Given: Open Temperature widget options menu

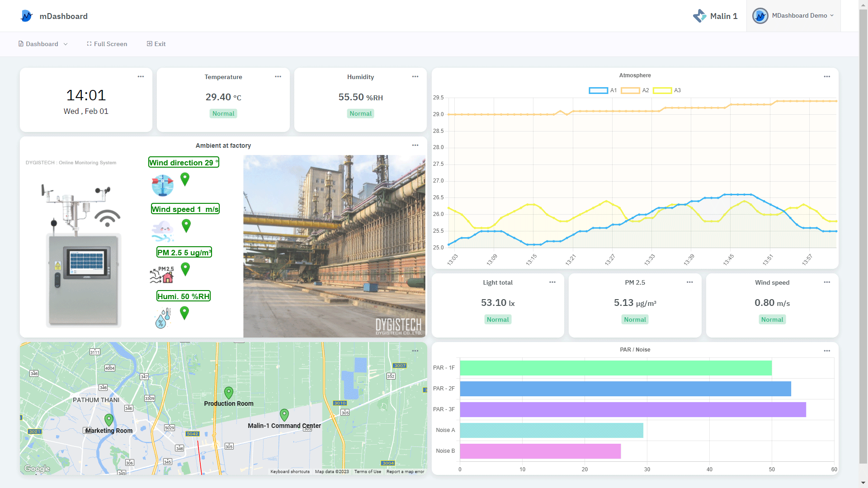Looking at the screenshot, I should tap(278, 77).
